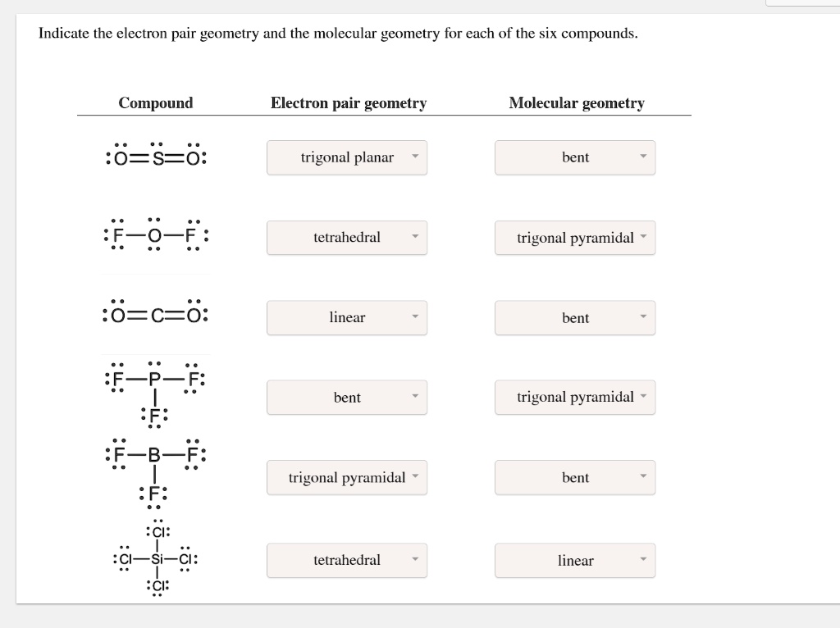Select the Electron pair geometry column header
The height and width of the screenshot is (628, 840).
click(348, 103)
